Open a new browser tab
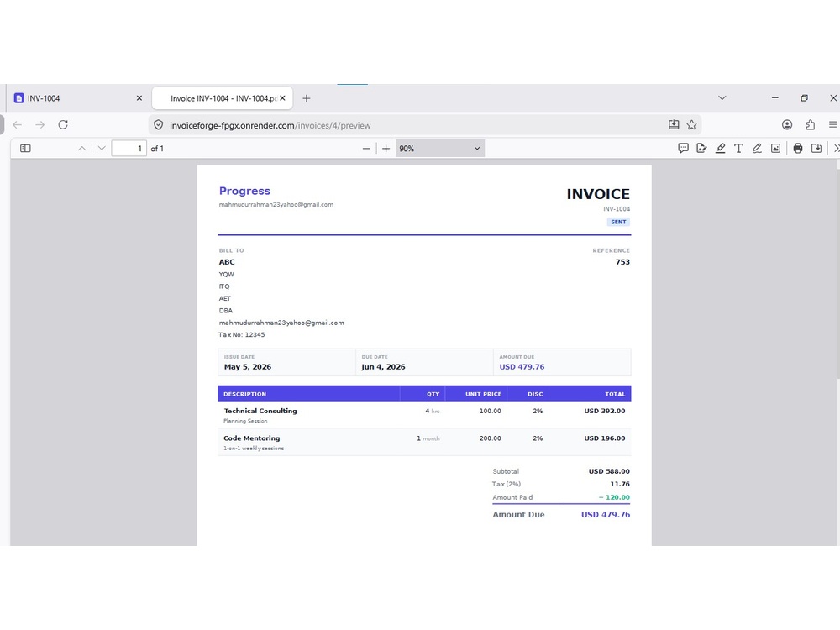Viewport: 840px width, 630px height. click(307, 98)
